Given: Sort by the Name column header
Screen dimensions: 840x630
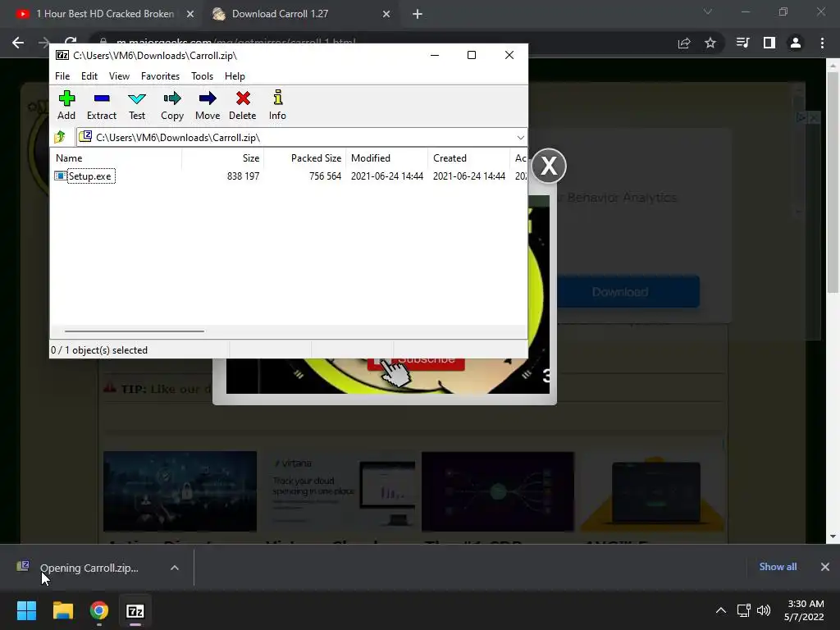Looking at the screenshot, I should pyautogui.click(x=116, y=158).
